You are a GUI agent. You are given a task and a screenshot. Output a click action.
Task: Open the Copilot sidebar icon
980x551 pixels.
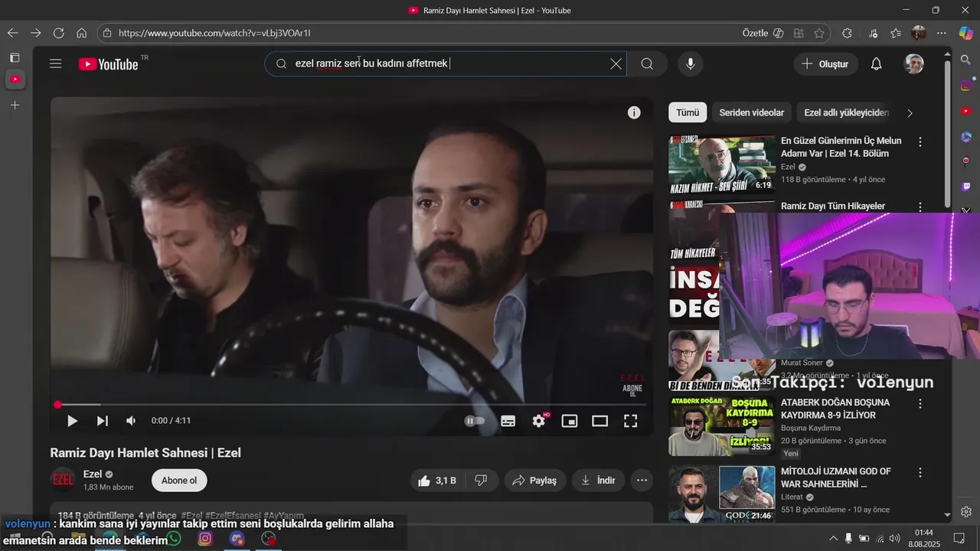tap(965, 33)
